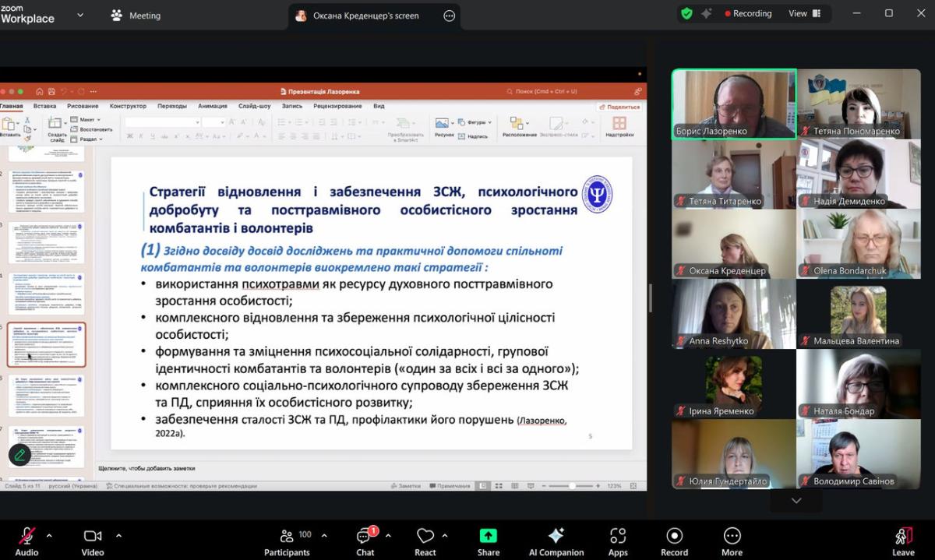Screen dimensions: 935x560
Task: Unmute microphone with the Audio icon
Action: (26, 536)
